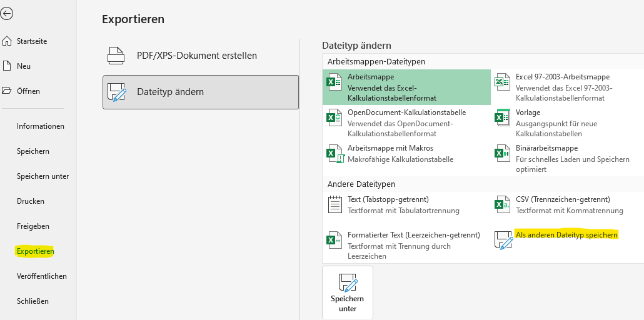The width and height of the screenshot is (644, 320).
Task: Click the icon on Speichern unter button
Action: pyautogui.click(x=348, y=282)
